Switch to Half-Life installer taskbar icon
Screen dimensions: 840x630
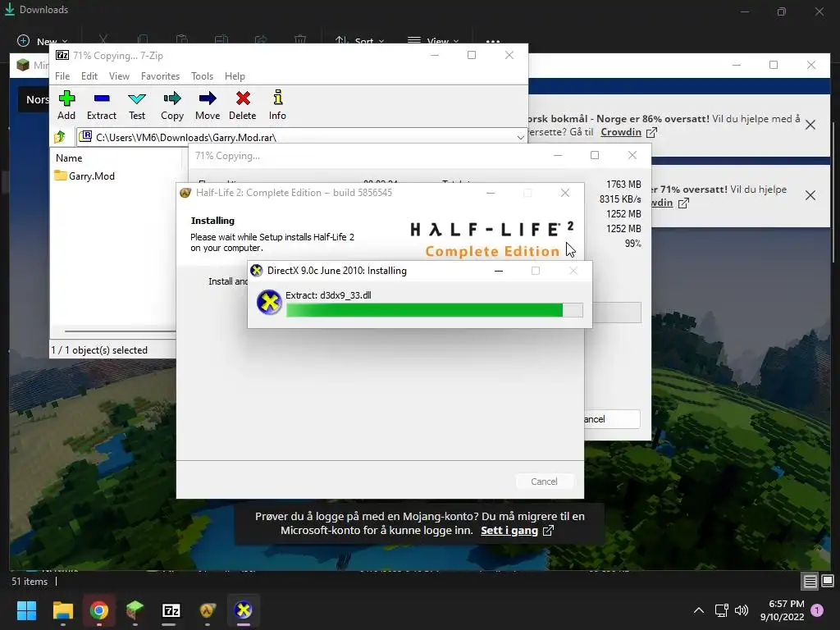[x=208, y=610]
